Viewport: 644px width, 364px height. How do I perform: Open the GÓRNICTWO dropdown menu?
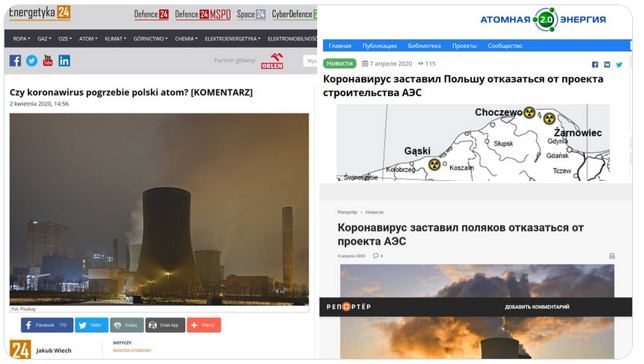coord(150,38)
